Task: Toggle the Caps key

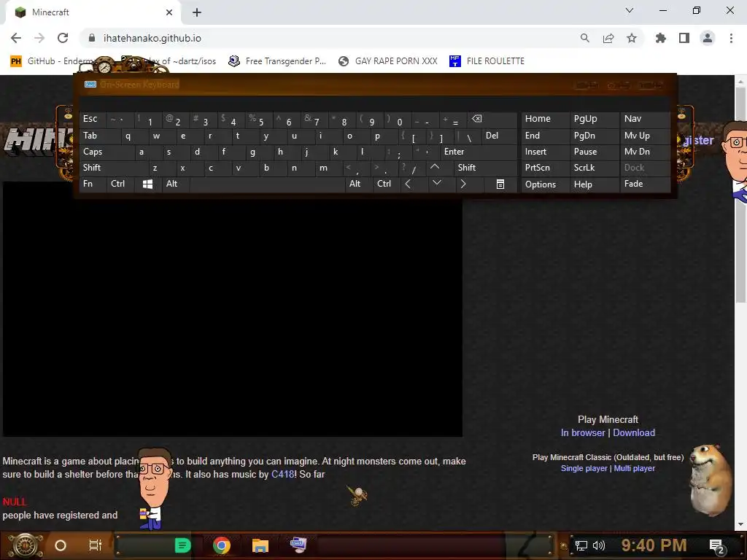Action: [107, 152]
